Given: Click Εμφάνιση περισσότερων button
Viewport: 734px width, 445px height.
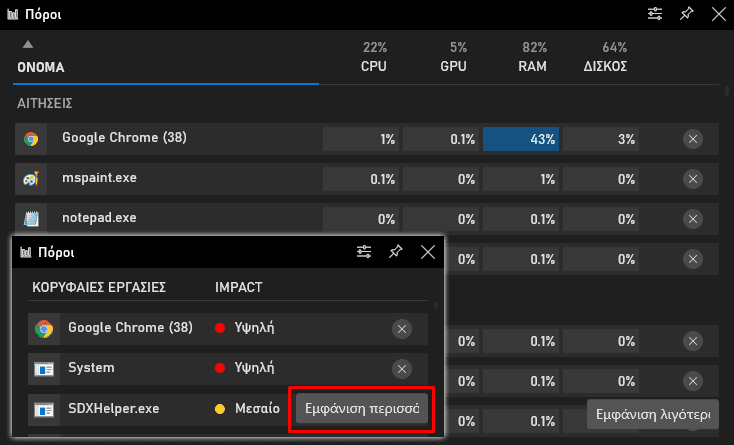Looking at the screenshot, I should [362, 409].
